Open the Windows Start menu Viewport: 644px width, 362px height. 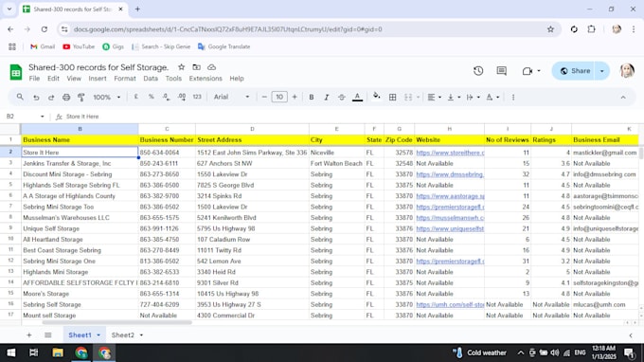pyautogui.click(x=11, y=353)
